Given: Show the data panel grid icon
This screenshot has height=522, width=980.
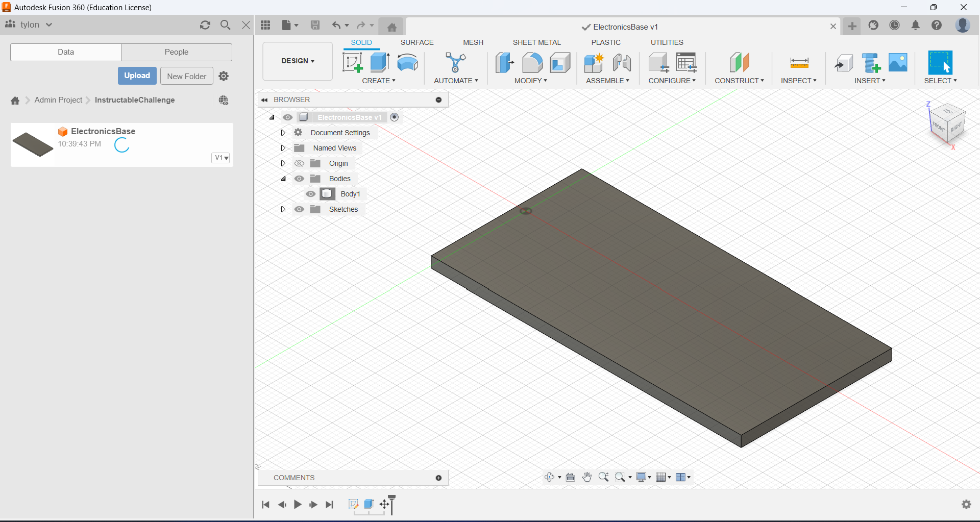Looking at the screenshot, I should point(265,25).
